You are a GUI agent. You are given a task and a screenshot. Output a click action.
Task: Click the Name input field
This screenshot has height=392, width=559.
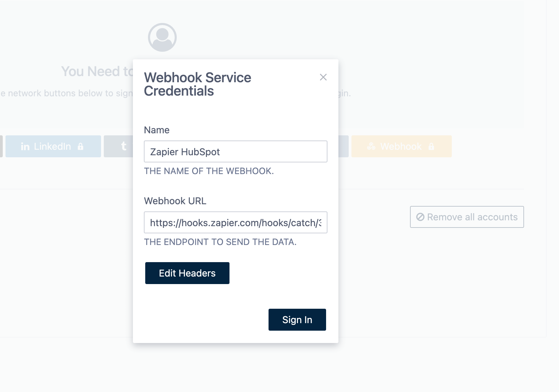pyautogui.click(x=235, y=151)
